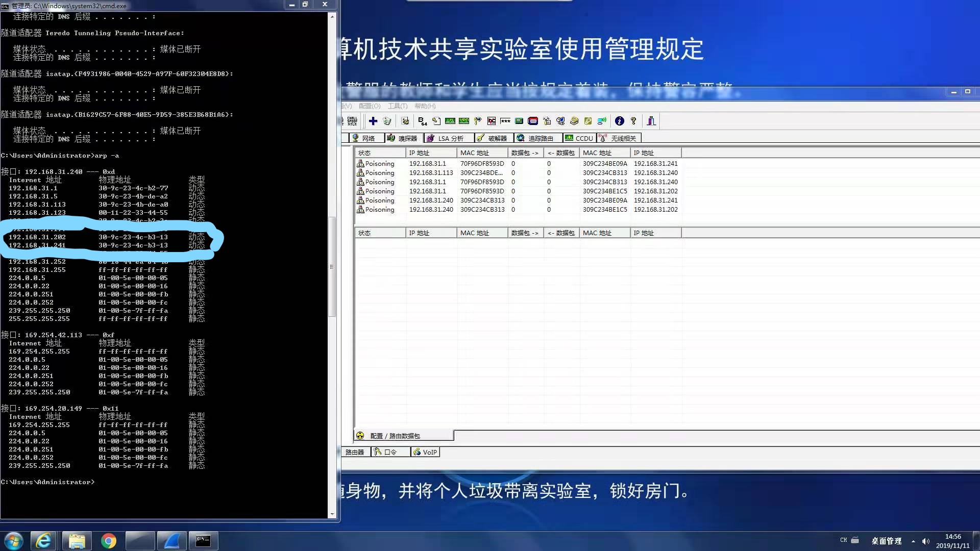Click the blue plus Add to list icon
Image resolution: width=980 pixels, height=551 pixels.
pyautogui.click(x=373, y=121)
